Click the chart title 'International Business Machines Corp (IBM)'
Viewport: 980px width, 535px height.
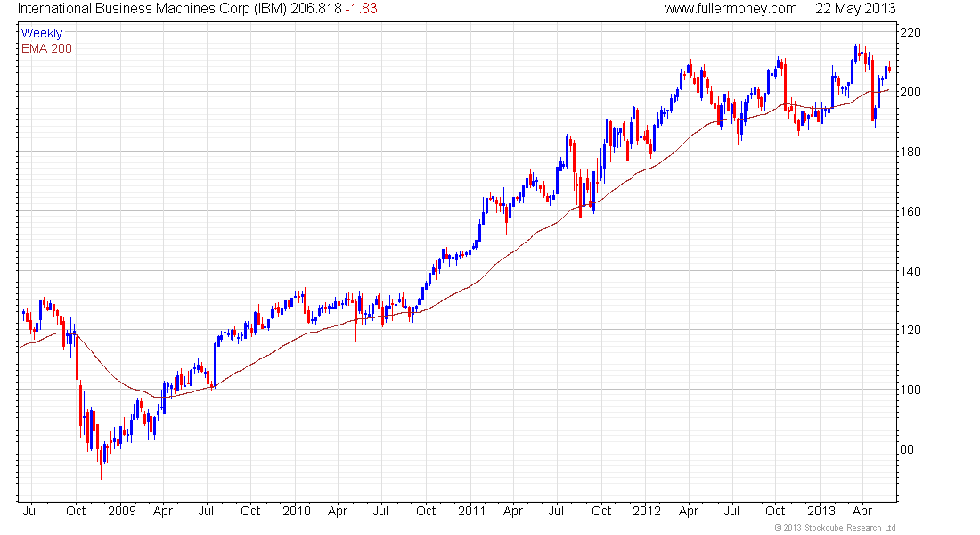152,9
